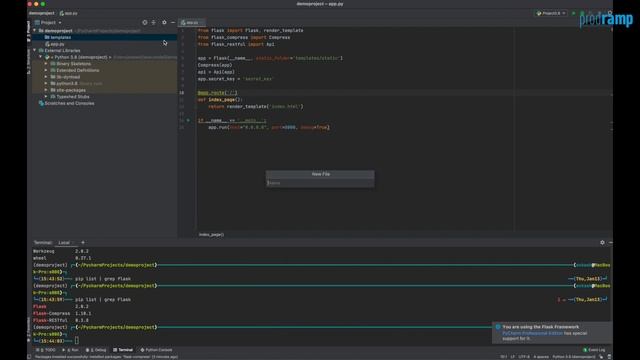Click the terminal input cursor at last prompt
Viewport: 640px width, 360px height.
pos(77,340)
